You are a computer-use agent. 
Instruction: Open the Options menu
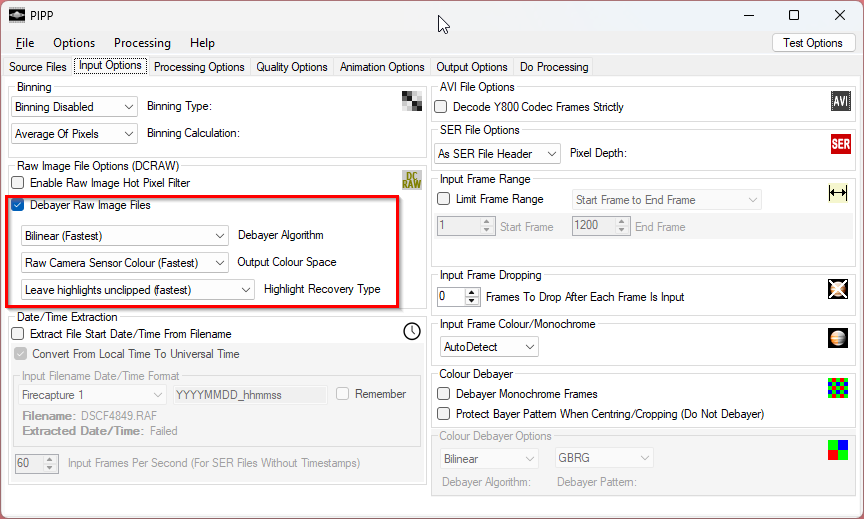coord(74,43)
